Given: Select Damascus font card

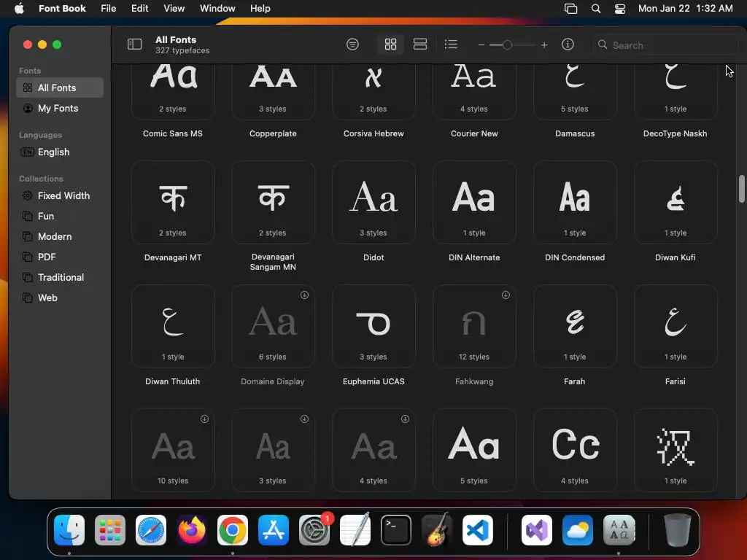Looking at the screenshot, I should point(575,92).
